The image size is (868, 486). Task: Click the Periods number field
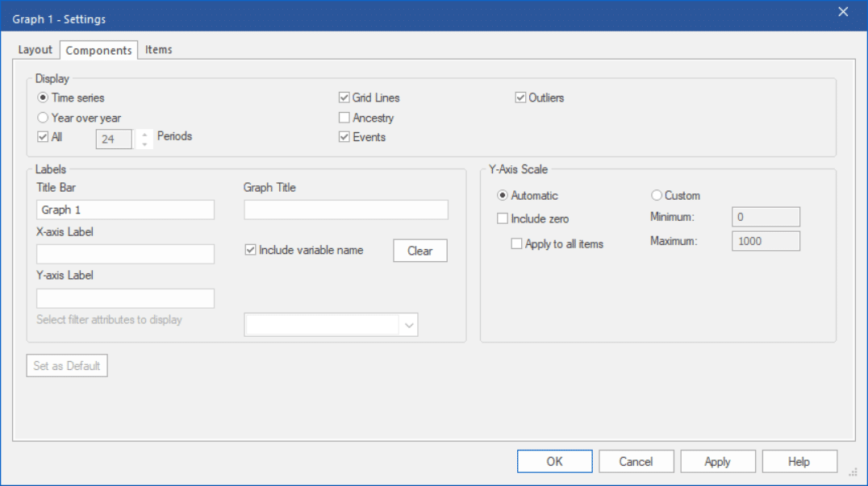coord(114,139)
